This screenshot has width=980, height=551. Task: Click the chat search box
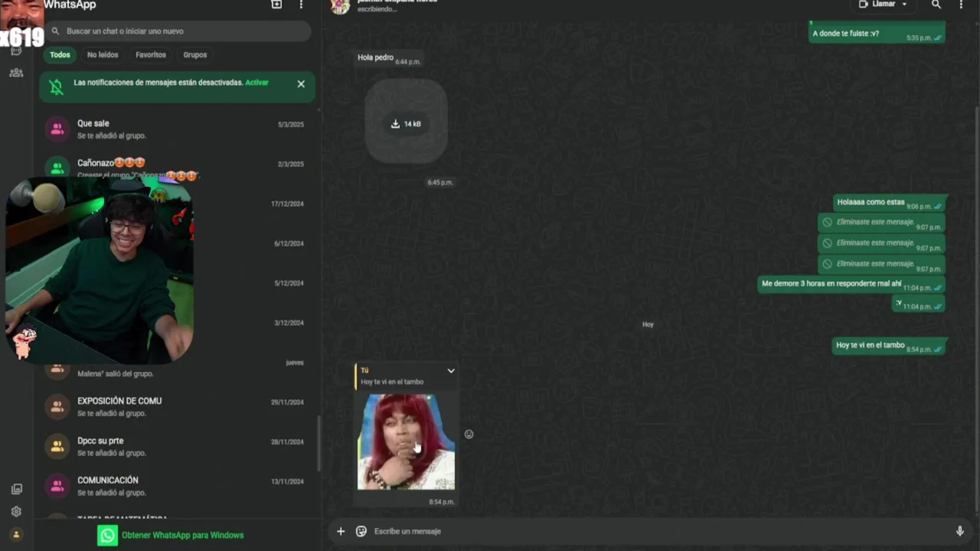coord(178,31)
